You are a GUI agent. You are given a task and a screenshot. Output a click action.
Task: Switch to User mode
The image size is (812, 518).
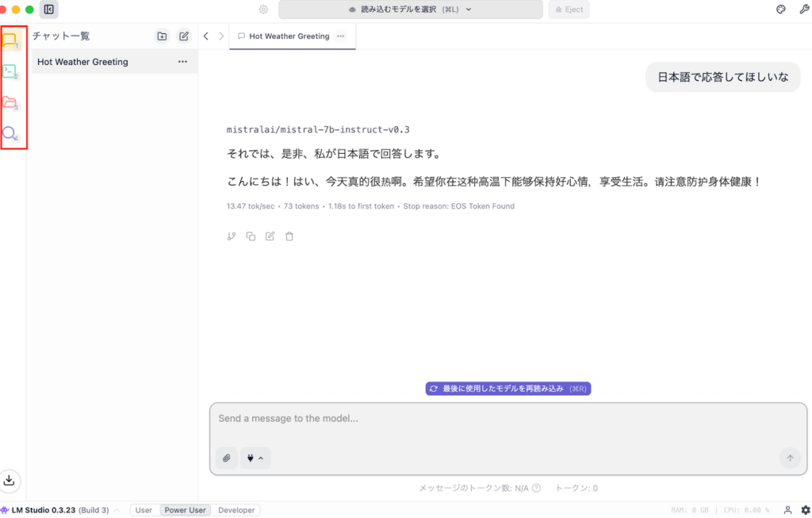[144, 510]
